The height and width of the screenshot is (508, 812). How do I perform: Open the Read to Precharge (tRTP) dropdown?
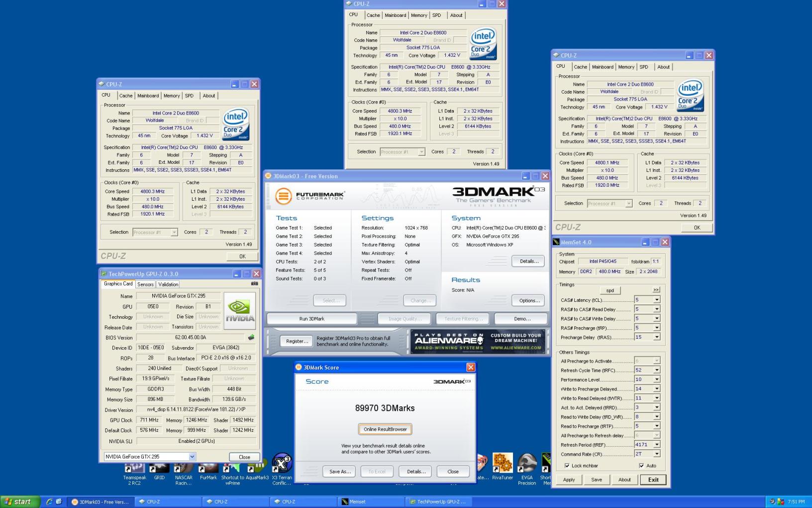[x=657, y=426]
